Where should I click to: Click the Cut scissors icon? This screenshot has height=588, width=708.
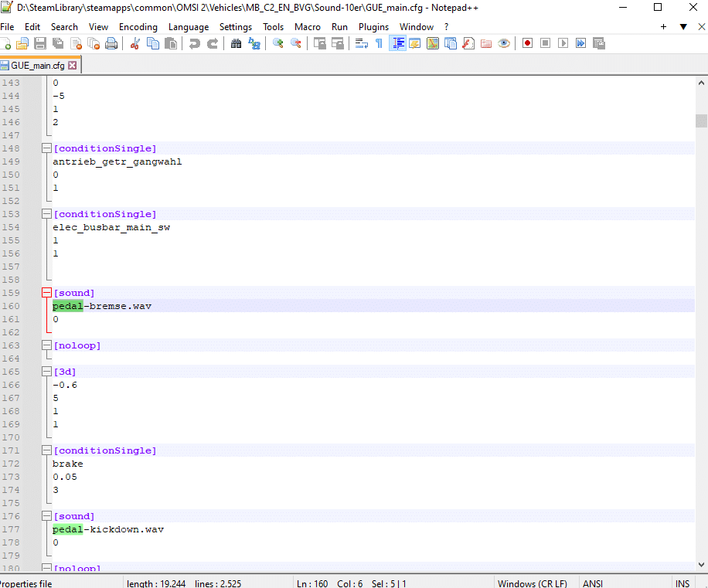[134, 44]
